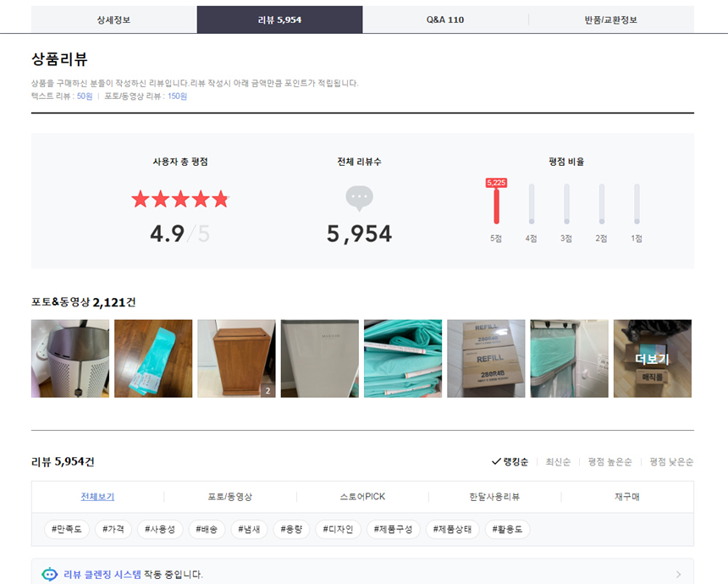
Task: Filter reviews by 한달사용리뷰
Action: pyautogui.click(x=494, y=497)
